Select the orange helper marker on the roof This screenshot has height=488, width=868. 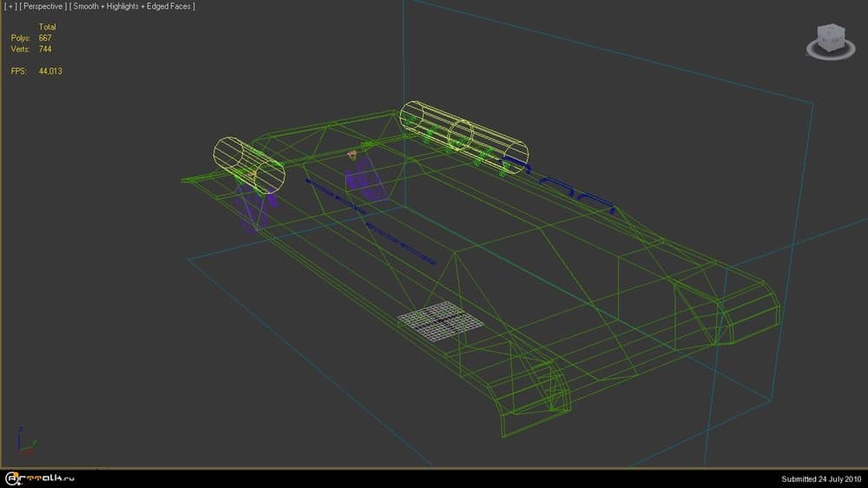pos(352,155)
